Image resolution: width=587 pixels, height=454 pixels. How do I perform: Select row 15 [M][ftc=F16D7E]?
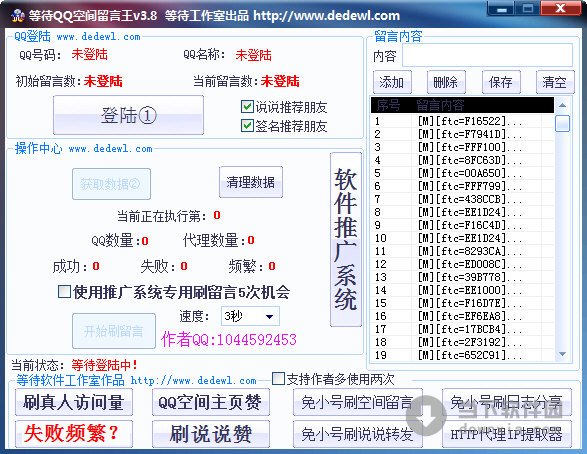click(x=463, y=303)
